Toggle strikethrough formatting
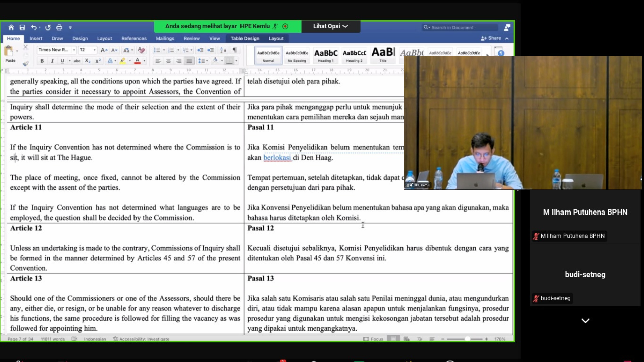Image resolution: width=644 pixels, height=362 pixels. pyautogui.click(x=77, y=61)
